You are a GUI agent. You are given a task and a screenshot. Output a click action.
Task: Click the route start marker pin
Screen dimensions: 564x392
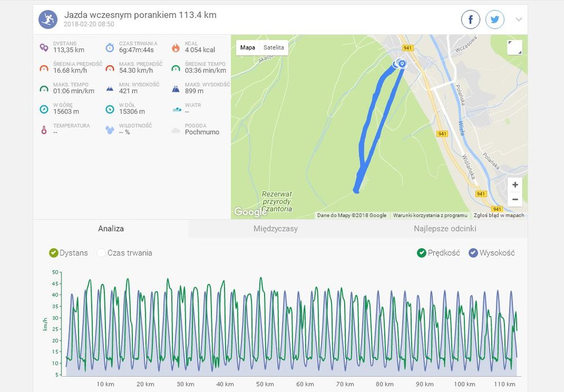coord(402,64)
